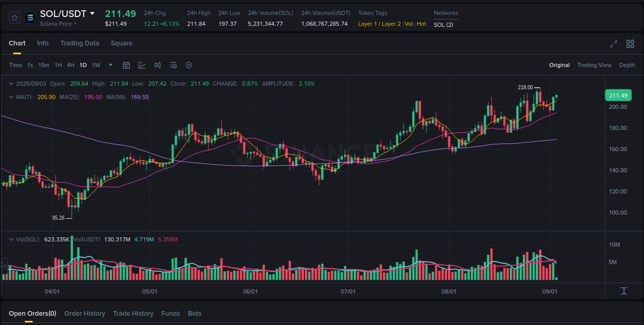Collapse the OHLC info row chevron
644x325 pixels.
tap(12, 83)
